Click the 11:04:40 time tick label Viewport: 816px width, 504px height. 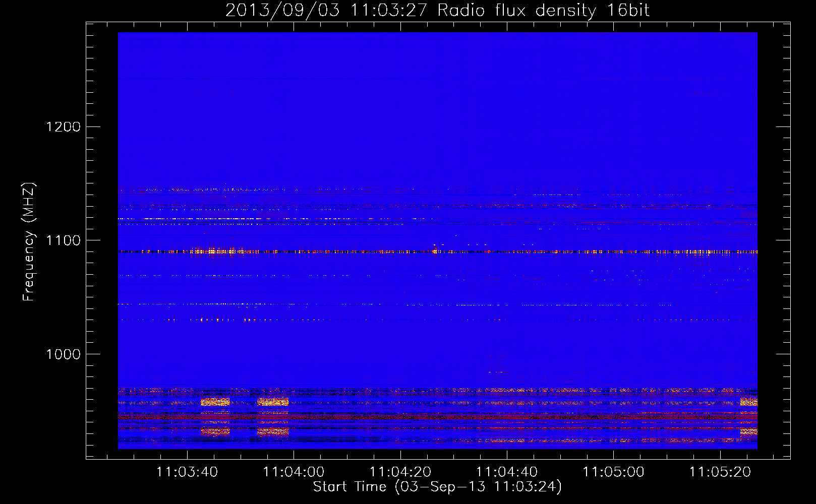coord(507,472)
